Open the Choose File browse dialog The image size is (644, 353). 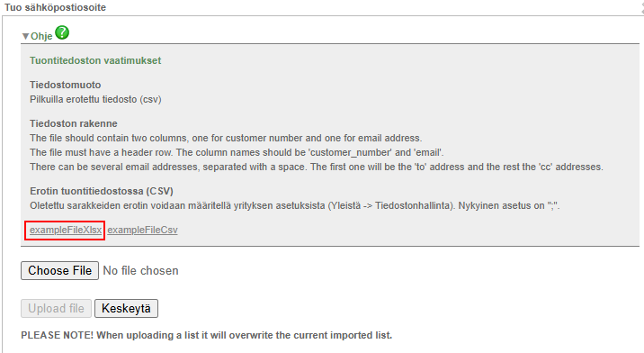(x=60, y=271)
